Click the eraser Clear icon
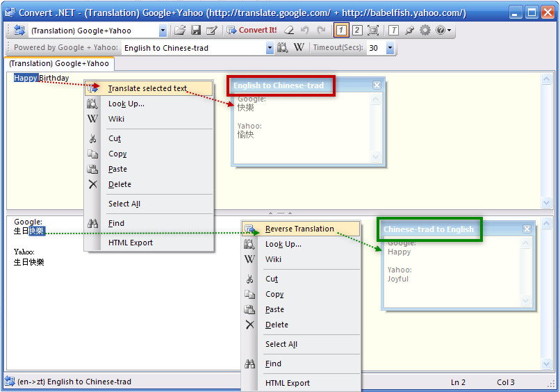Viewport: 560px width, 392px height. (289, 31)
